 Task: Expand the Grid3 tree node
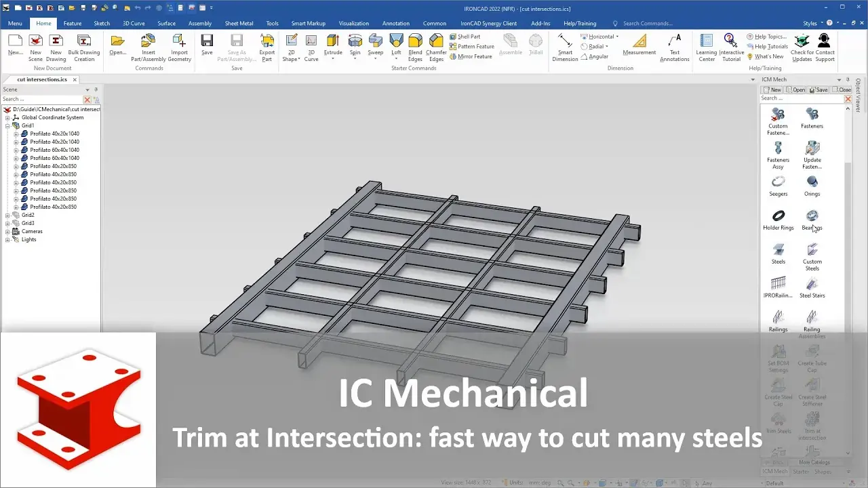[x=7, y=224]
